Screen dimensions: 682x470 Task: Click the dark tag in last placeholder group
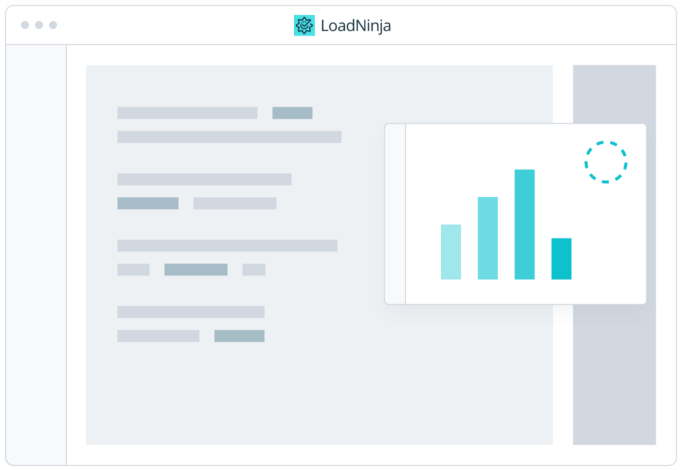(x=239, y=336)
